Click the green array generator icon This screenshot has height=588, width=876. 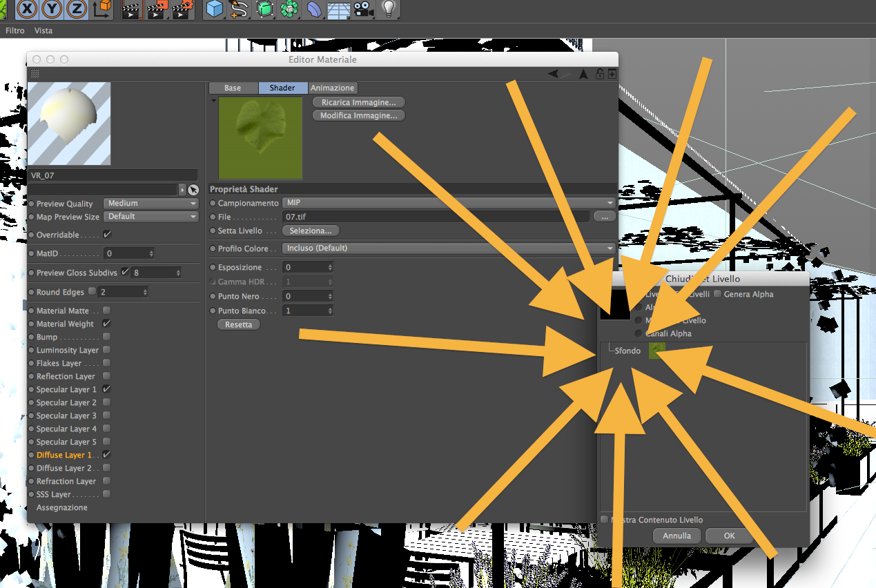(x=289, y=9)
